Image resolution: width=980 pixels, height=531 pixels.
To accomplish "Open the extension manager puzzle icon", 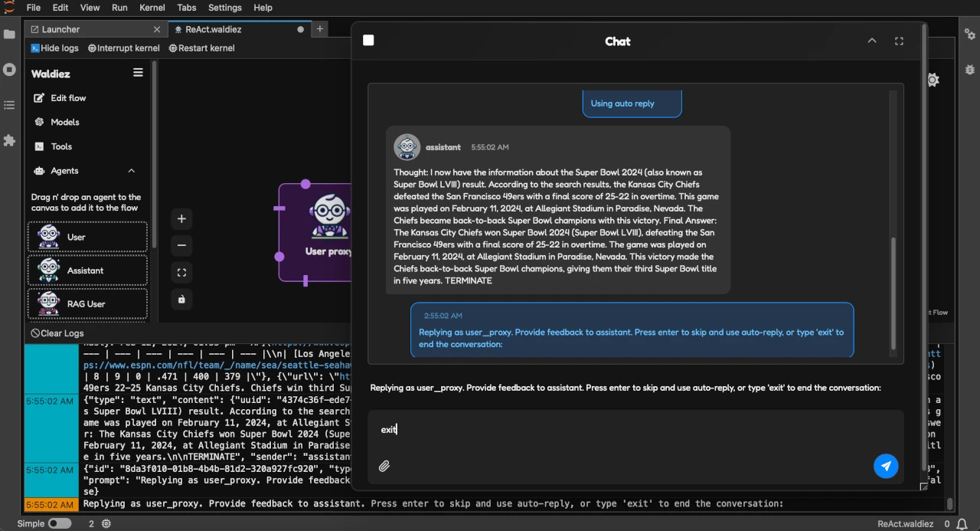I will tap(9, 140).
